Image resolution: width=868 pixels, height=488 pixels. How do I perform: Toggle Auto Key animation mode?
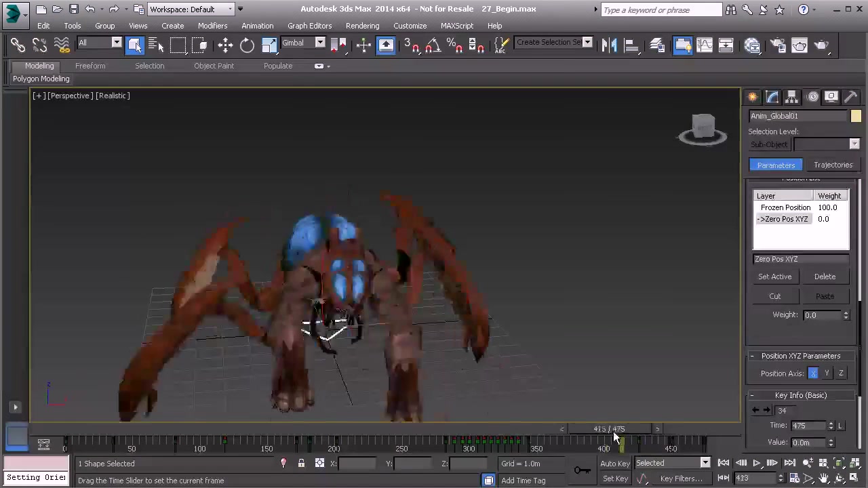[615, 463]
